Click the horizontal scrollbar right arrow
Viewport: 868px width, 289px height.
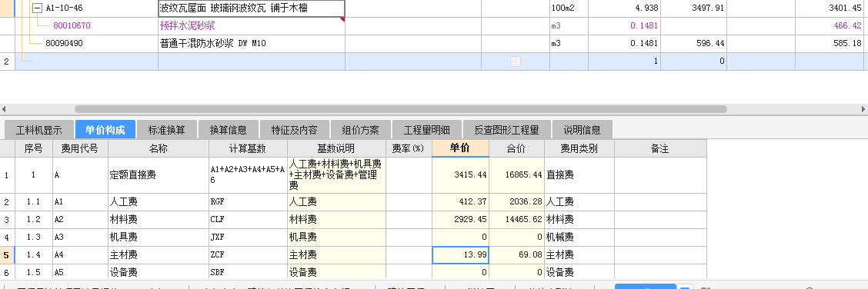pos(863,109)
